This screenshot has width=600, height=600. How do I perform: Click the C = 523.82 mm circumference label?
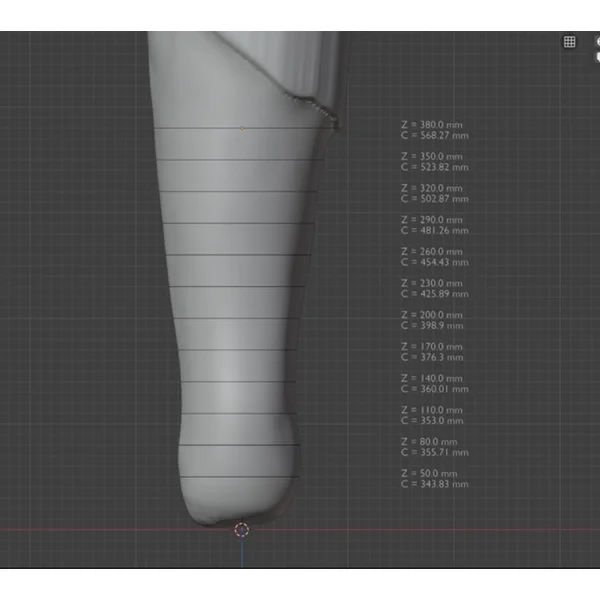[x=433, y=167]
